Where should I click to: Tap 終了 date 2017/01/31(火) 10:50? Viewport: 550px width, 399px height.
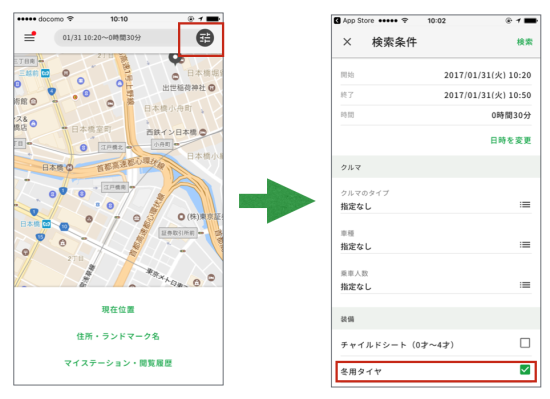[x=487, y=95]
